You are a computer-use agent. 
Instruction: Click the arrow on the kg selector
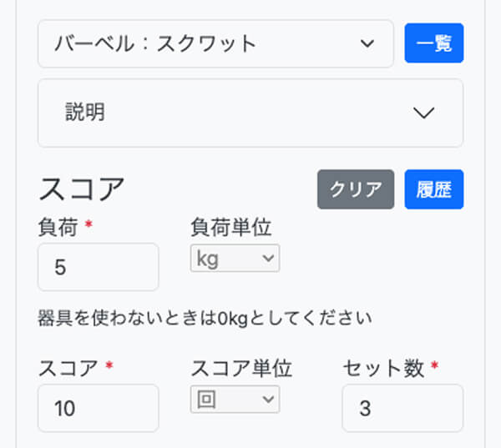pos(268,259)
